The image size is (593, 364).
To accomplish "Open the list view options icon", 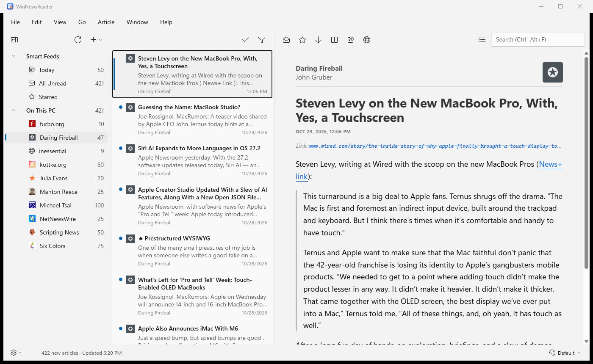I will 482,40.
